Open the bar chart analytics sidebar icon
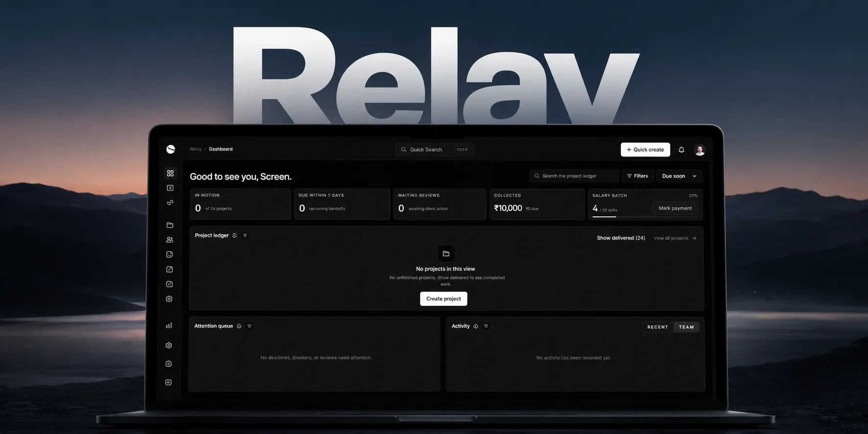The height and width of the screenshot is (434, 868). [169, 325]
